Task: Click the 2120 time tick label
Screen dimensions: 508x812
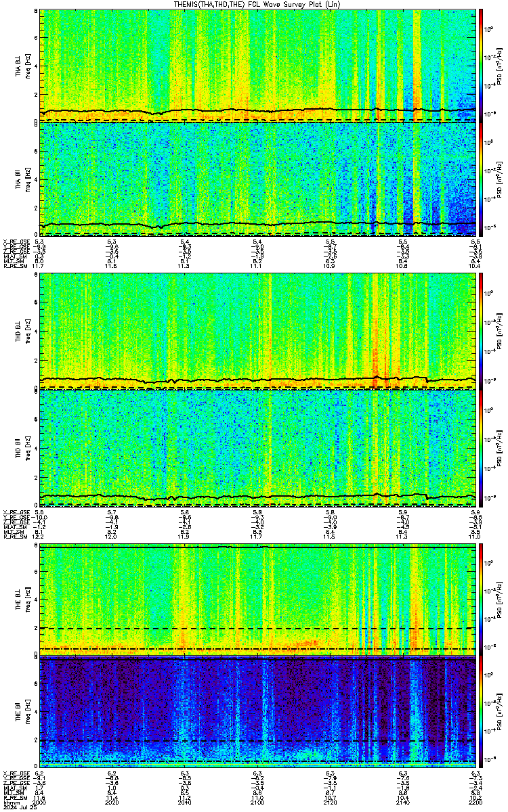Action: click(331, 802)
